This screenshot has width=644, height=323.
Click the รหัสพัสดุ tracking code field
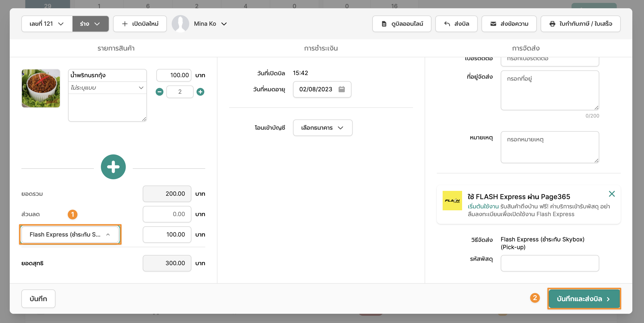(x=550, y=263)
